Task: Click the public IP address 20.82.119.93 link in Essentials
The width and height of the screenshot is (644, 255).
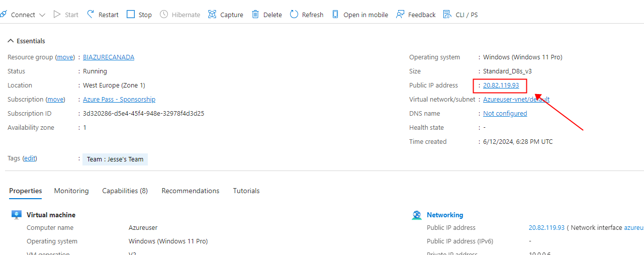Action: (501, 85)
